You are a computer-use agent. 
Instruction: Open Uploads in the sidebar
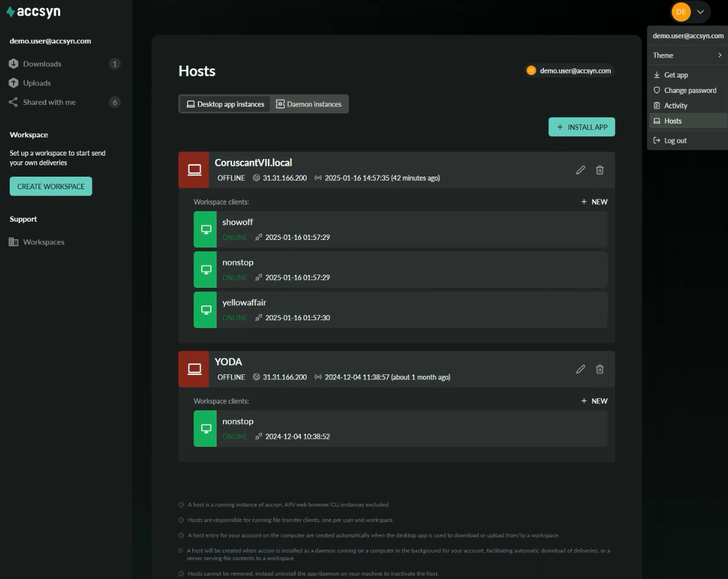(x=37, y=83)
